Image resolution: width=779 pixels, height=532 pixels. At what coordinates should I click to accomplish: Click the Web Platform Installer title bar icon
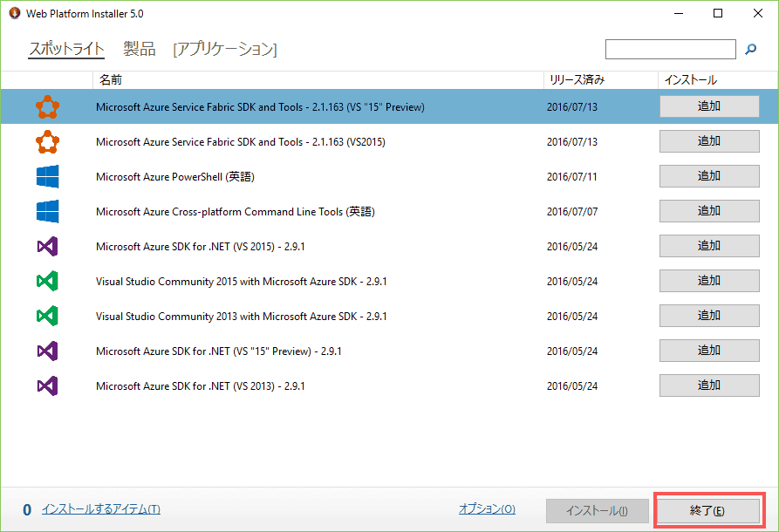15,13
